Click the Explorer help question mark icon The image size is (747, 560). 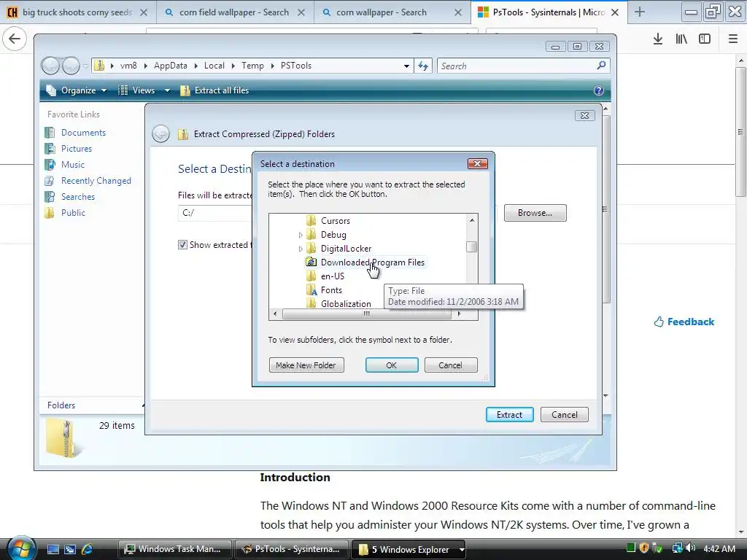(599, 90)
